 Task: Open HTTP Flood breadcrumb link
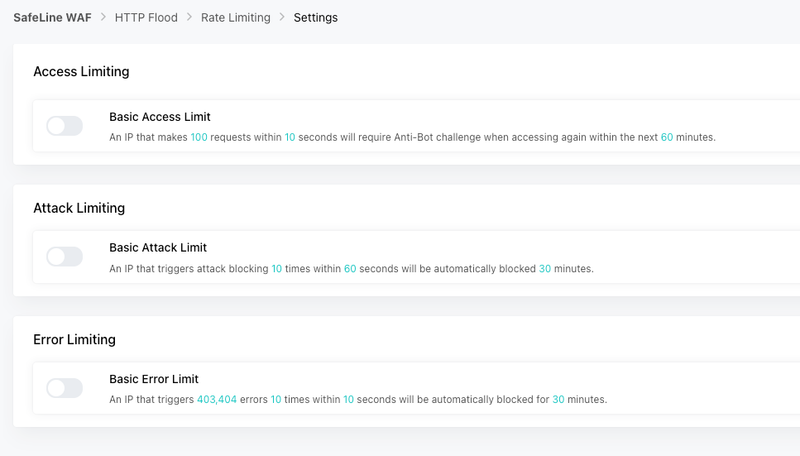tap(146, 17)
